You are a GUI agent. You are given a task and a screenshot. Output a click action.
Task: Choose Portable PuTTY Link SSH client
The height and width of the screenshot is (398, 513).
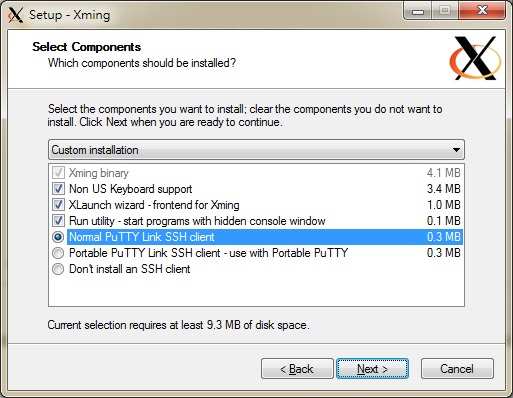point(58,253)
